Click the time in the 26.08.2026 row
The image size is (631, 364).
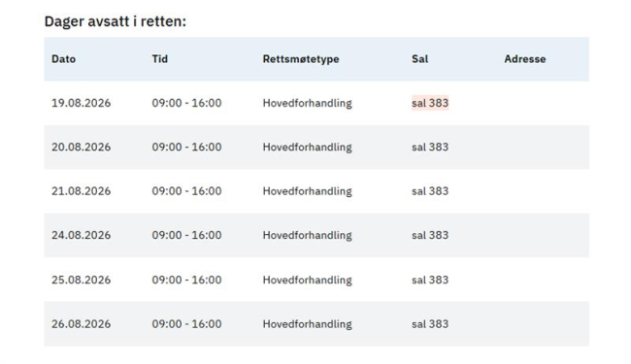coord(186,324)
